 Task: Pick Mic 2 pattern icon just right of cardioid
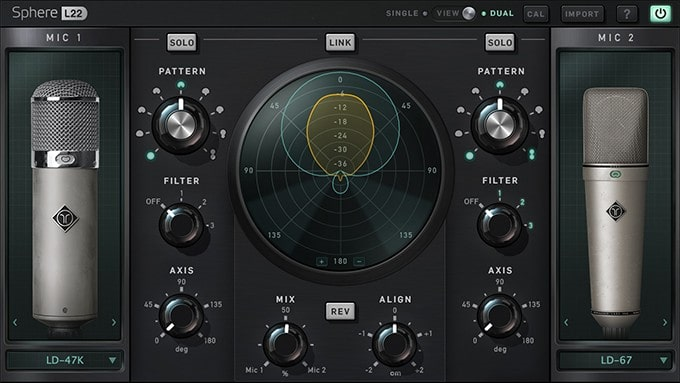524,92
